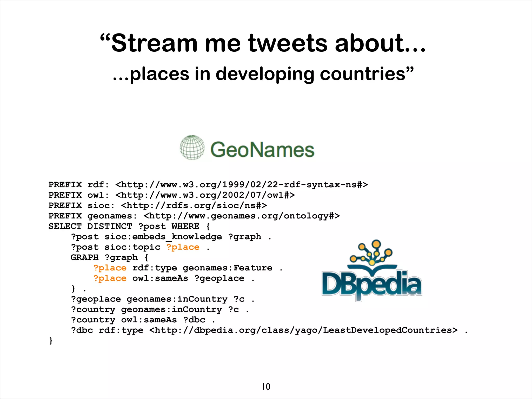Click the slide page number 10
This screenshot has width=532, height=399.
pos(266,387)
